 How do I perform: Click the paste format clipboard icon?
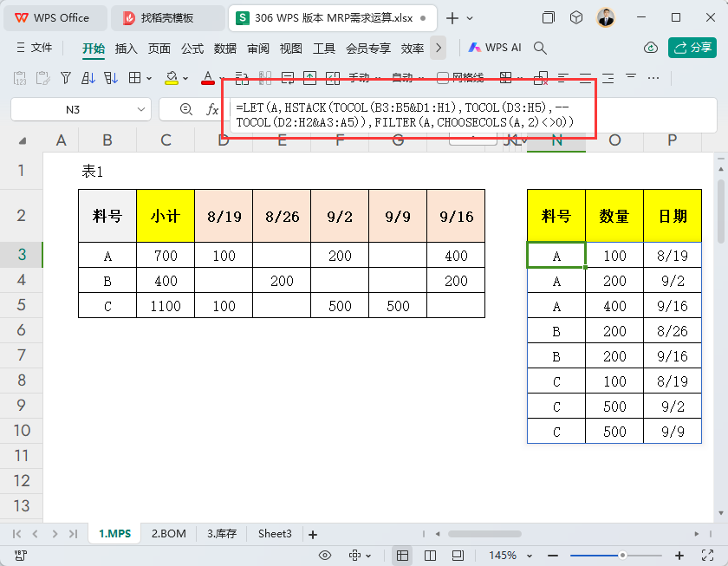[x=42, y=78]
